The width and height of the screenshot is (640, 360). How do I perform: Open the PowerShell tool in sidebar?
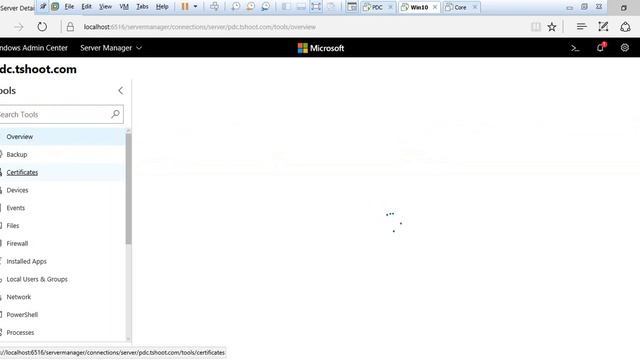tap(62, 315)
